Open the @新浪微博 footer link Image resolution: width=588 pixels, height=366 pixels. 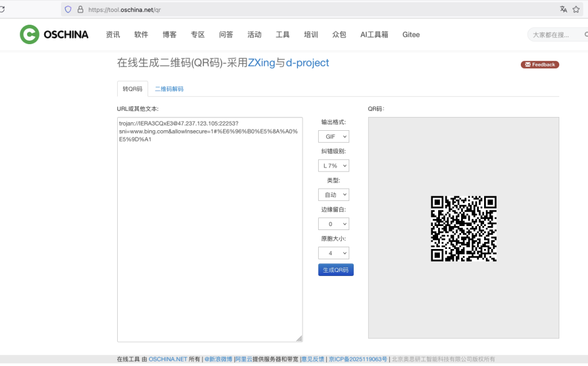pyautogui.click(x=218, y=359)
